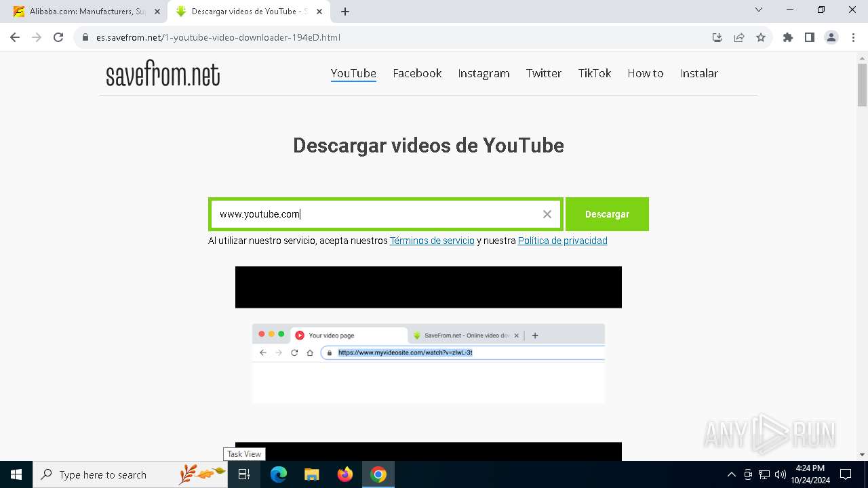Open the notification center icon

click(846, 474)
